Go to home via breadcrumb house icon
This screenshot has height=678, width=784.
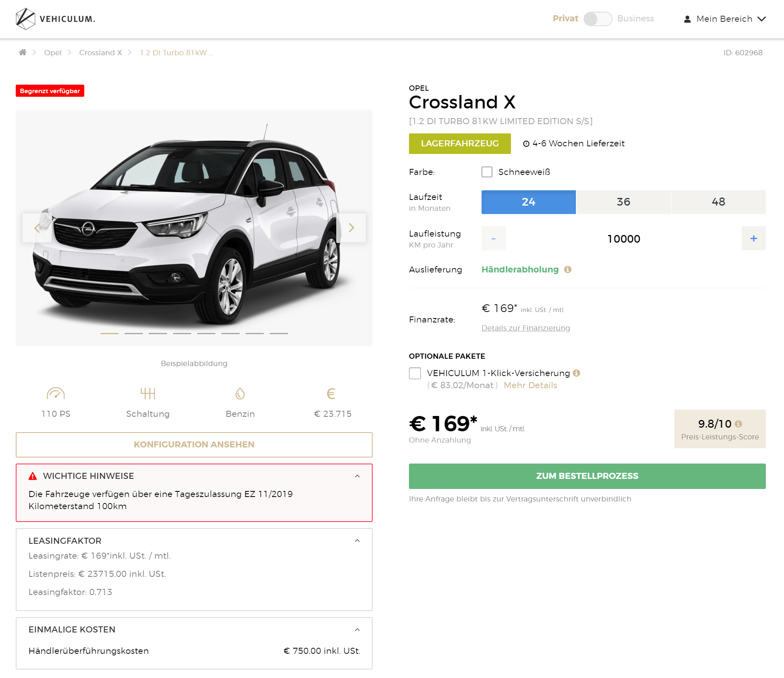[23, 52]
